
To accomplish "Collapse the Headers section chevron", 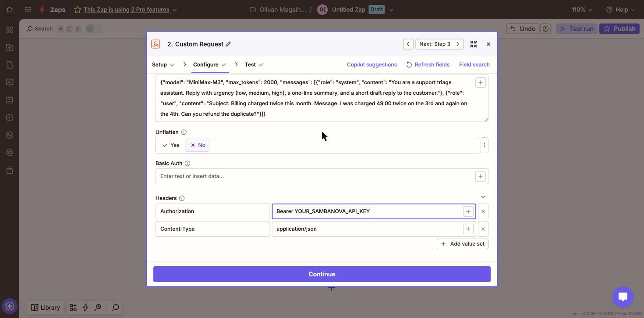I will (483, 197).
